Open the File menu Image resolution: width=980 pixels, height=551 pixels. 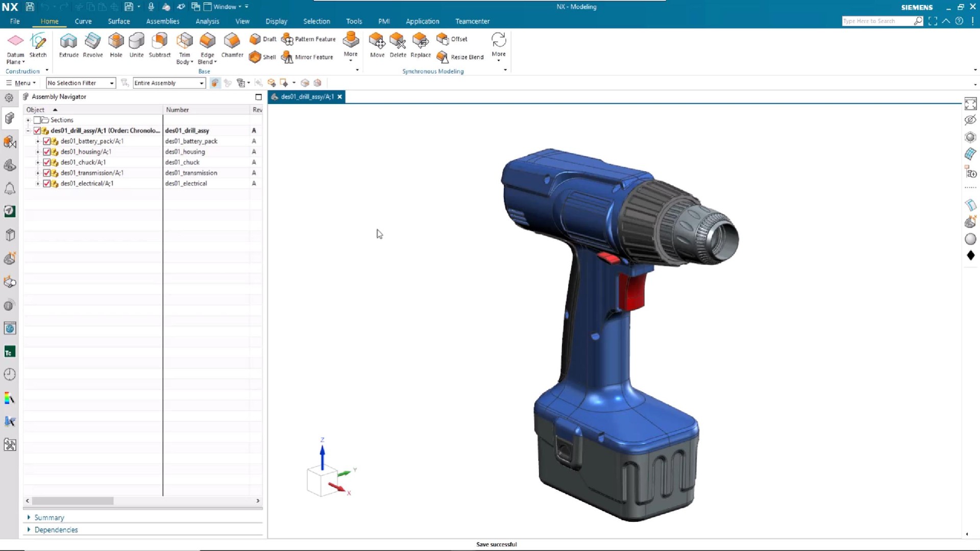[x=15, y=21]
